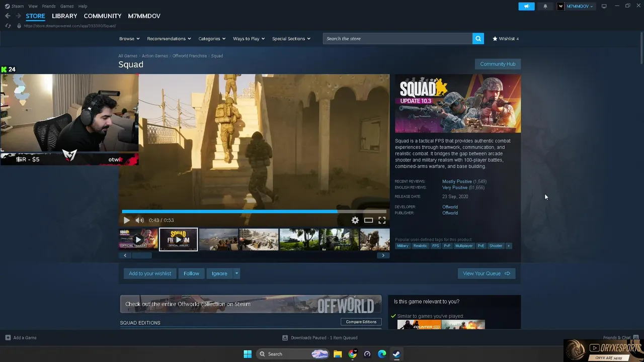This screenshot has width=644, height=362.
Task: Switch to the COMMUNITY tab
Action: click(103, 16)
